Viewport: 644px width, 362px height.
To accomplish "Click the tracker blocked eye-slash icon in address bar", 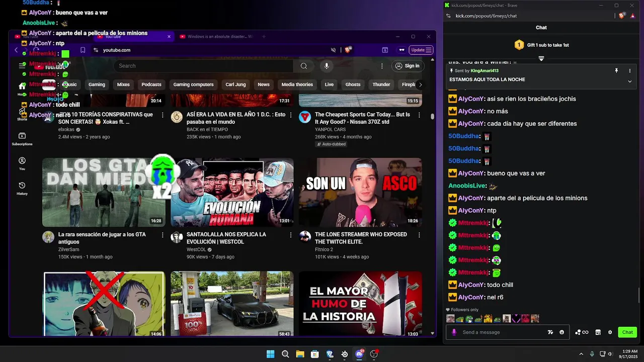I will point(333,50).
